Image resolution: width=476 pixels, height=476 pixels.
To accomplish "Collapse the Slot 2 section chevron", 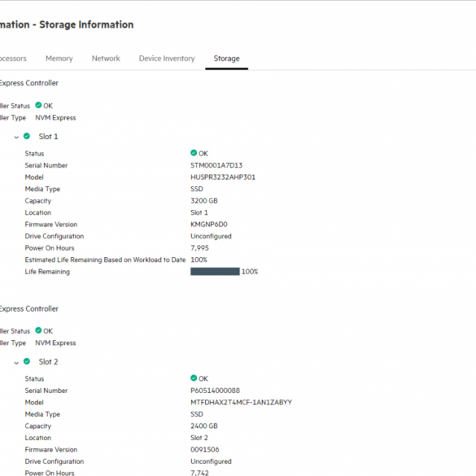I will click(x=16, y=362).
